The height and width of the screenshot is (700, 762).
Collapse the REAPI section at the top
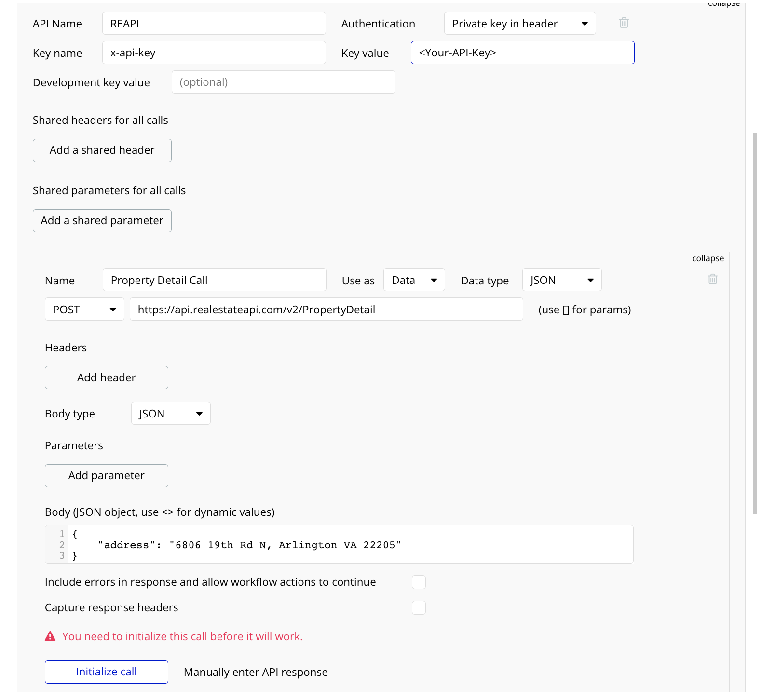[x=723, y=3]
